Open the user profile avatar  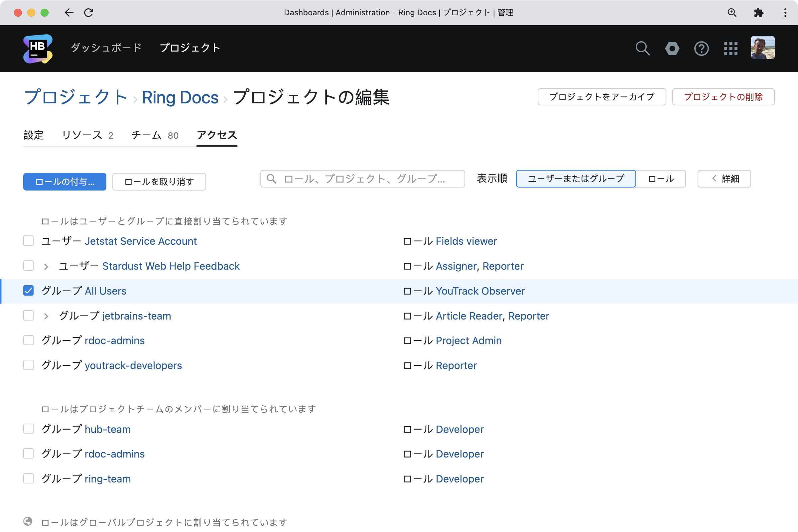coord(762,48)
